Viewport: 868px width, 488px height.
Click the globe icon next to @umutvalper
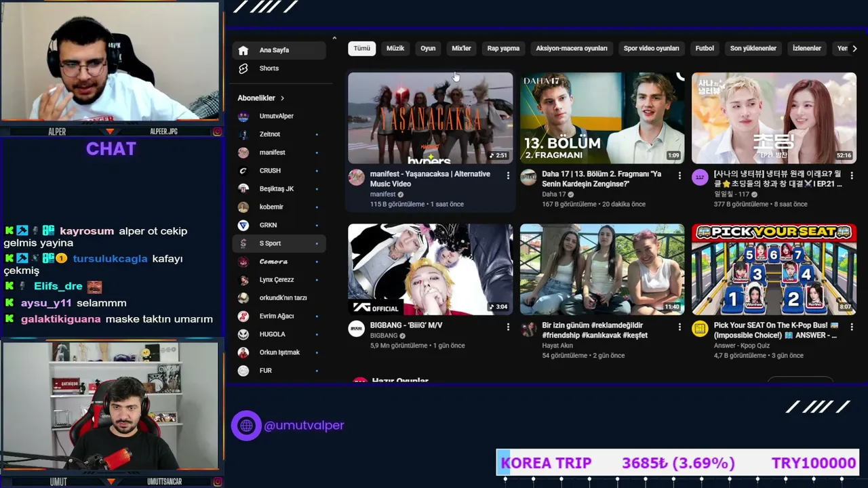pyautogui.click(x=246, y=426)
